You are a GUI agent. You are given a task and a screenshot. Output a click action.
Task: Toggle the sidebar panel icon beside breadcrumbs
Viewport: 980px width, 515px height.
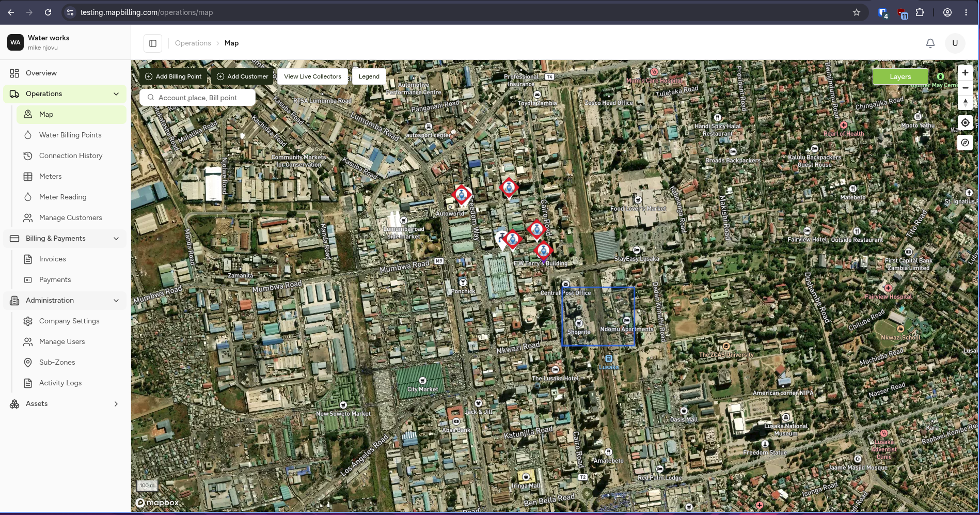tap(153, 43)
